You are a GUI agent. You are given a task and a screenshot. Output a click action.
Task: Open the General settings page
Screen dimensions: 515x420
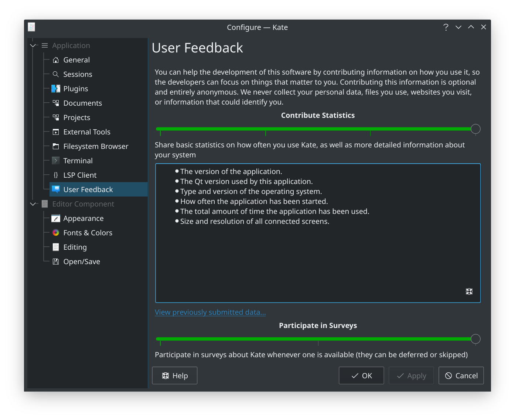(98, 60)
